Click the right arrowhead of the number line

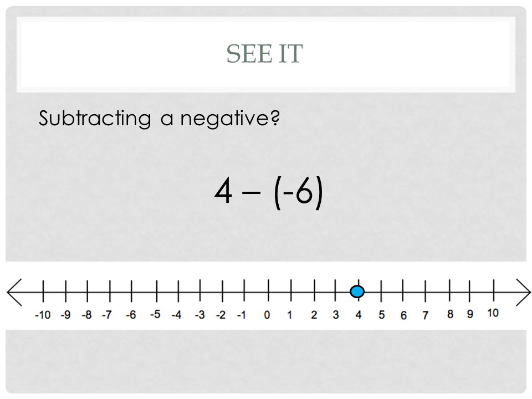523,292
